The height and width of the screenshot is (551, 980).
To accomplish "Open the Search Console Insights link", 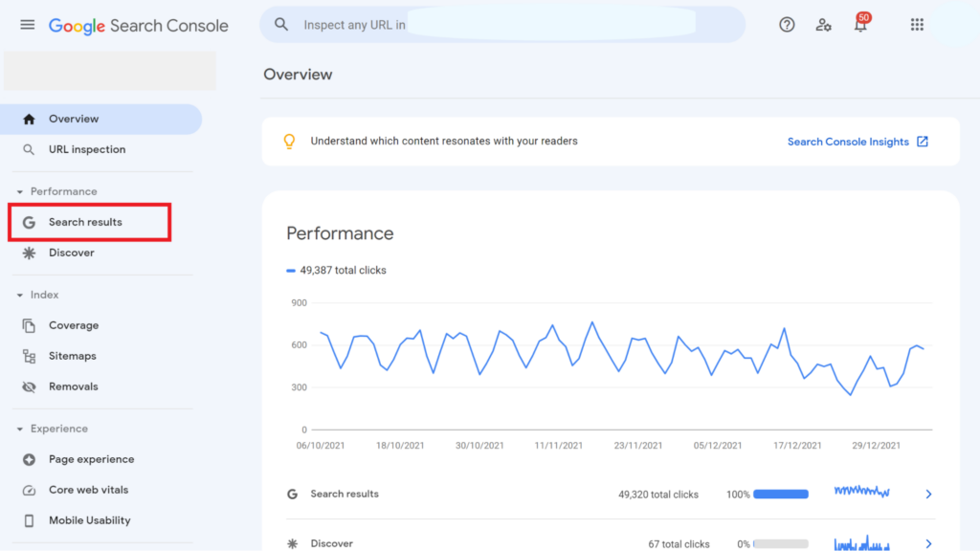I will pos(848,142).
